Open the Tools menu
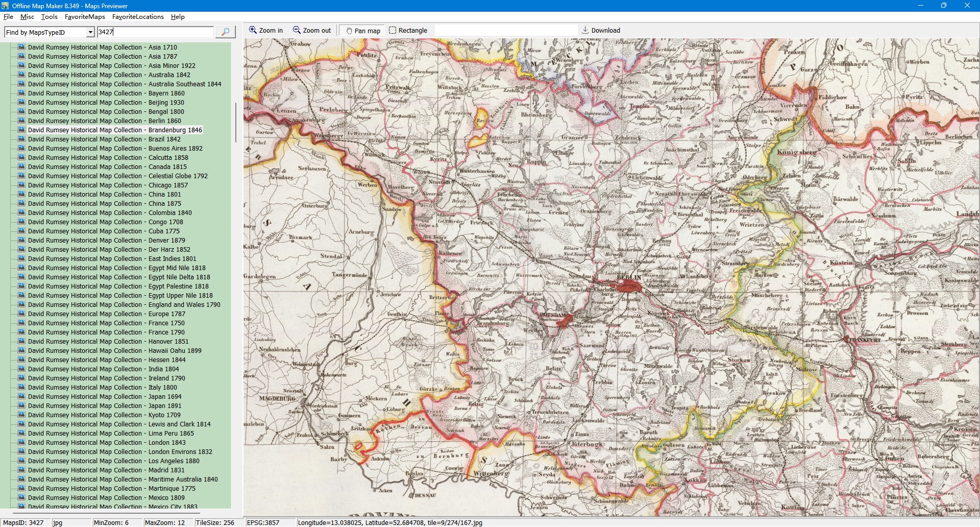Screen dimensions: 980x527 49,17
